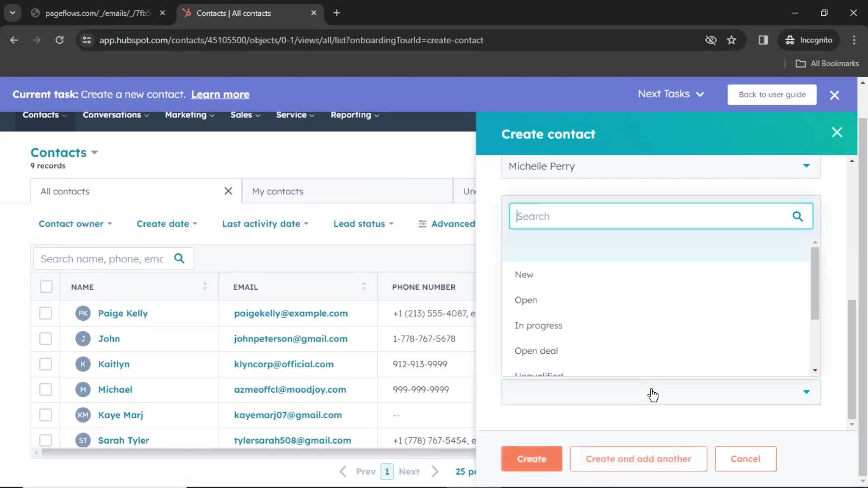Click the orange Create button

[532, 459]
